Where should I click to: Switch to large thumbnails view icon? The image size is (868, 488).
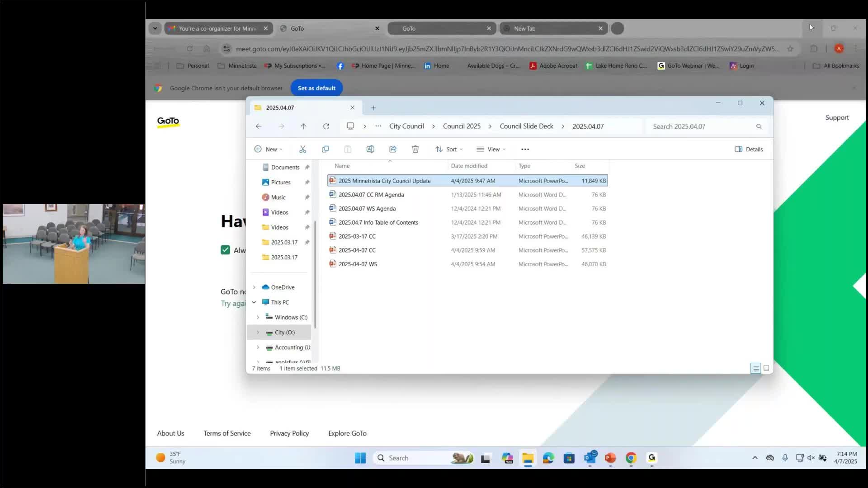point(766,368)
